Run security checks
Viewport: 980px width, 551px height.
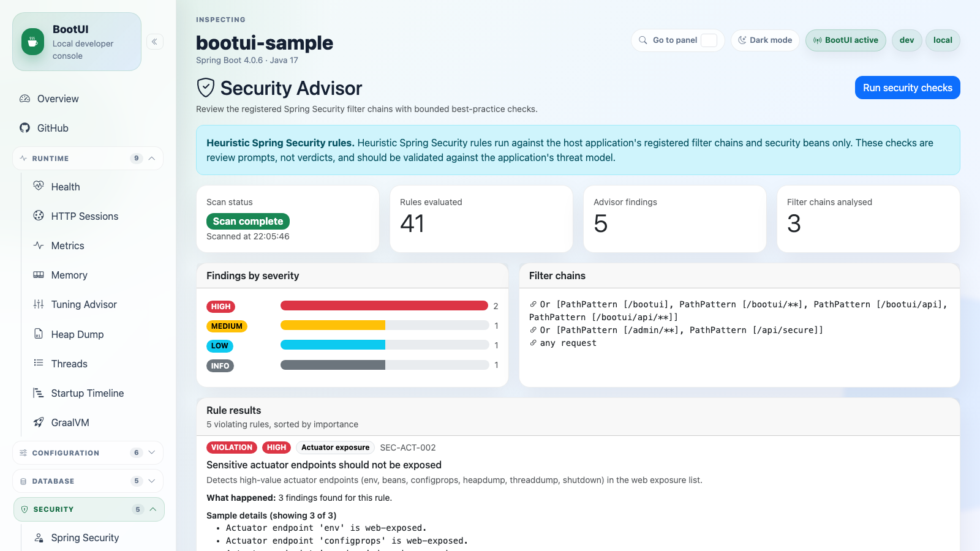(x=907, y=88)
